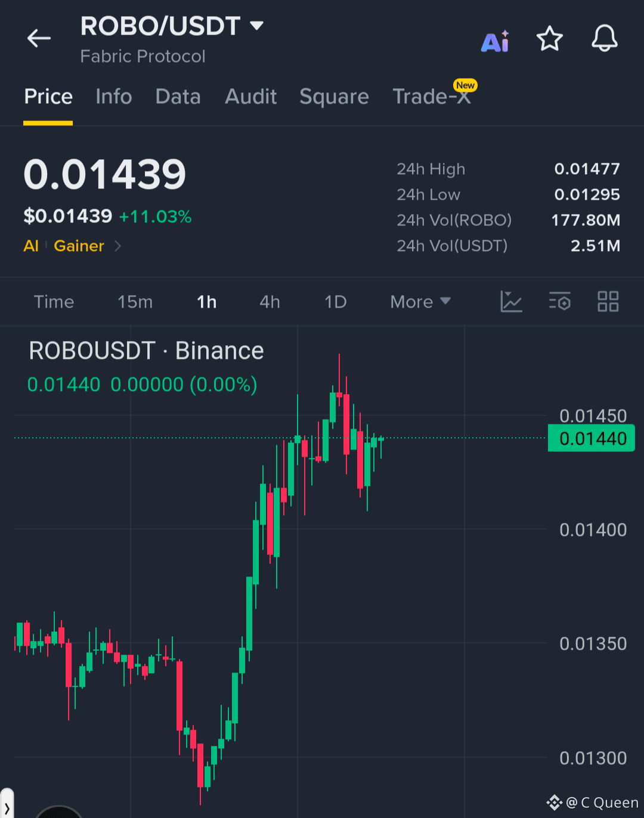Tap the large 0.01439 price
This screenshot has width=644, height=818.
tap(105, 175)
